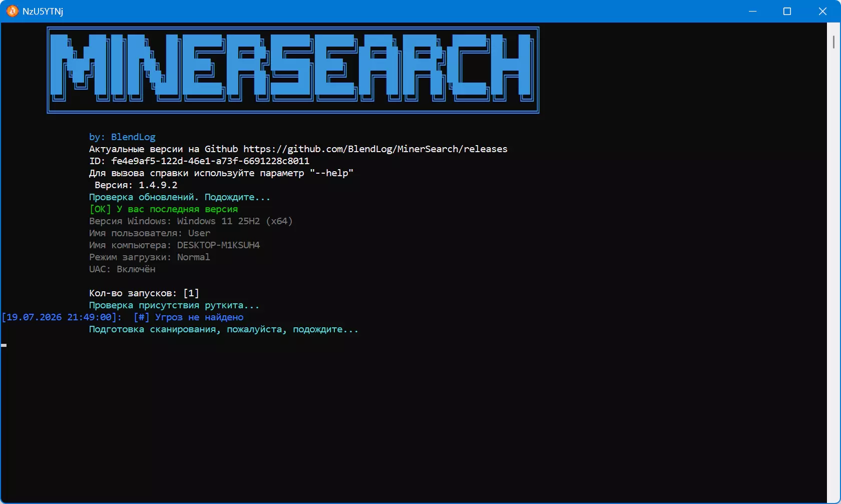Image resolution: width=841 pixels, height=504 pixels.
Task: Click the timestamp 19.07.2026 21:49:00
Action: [x=59, y=317]
